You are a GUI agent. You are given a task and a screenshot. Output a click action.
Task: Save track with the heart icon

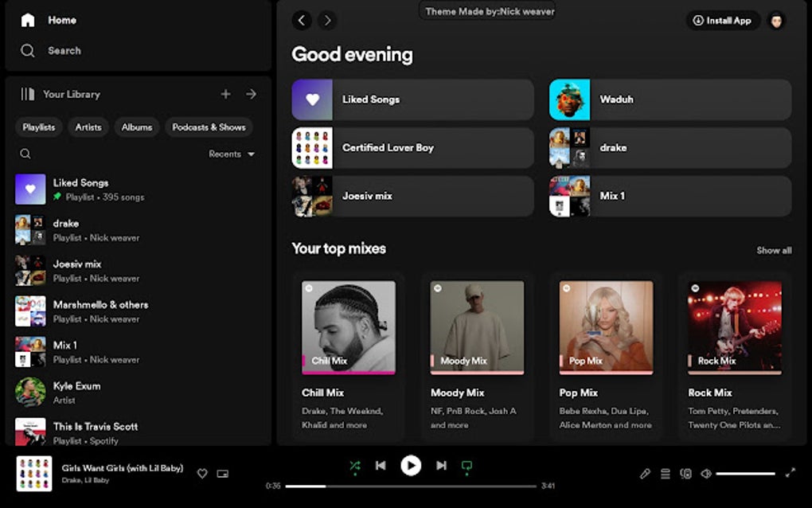(x=202, y=473)
